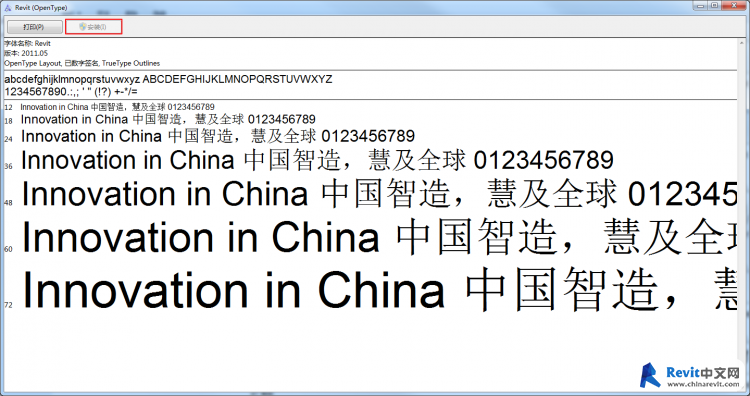Screen dimensions: 750x396
Task: Maximize the Revit font viewer window
Action: pyautogui.click(x=715, y=5)
